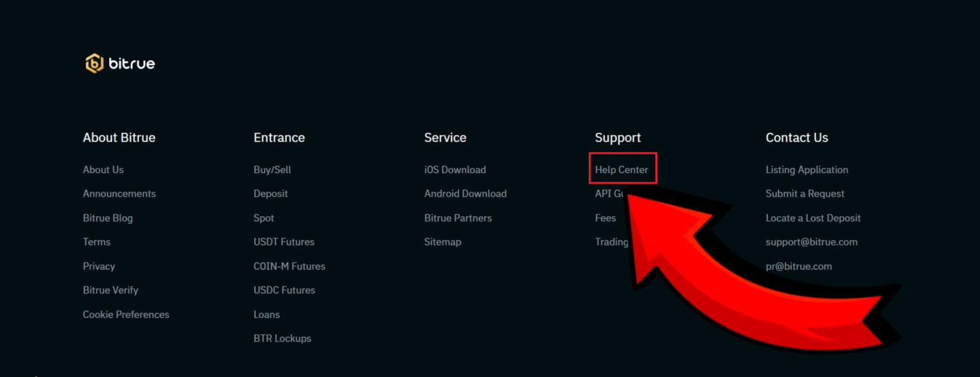This screenshot has width=980, height=377.
Task: Open the Sitemap link
Action: (x=442, y=242)
